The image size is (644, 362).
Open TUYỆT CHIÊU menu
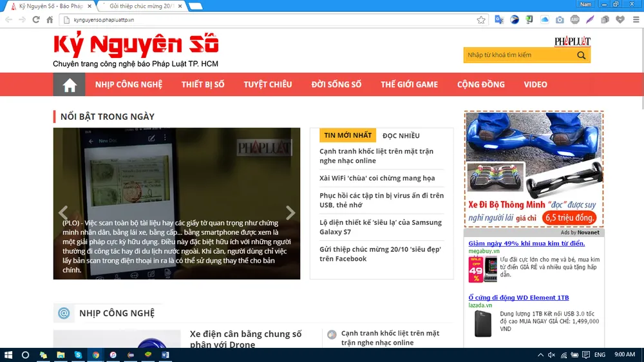pos(268,84)
